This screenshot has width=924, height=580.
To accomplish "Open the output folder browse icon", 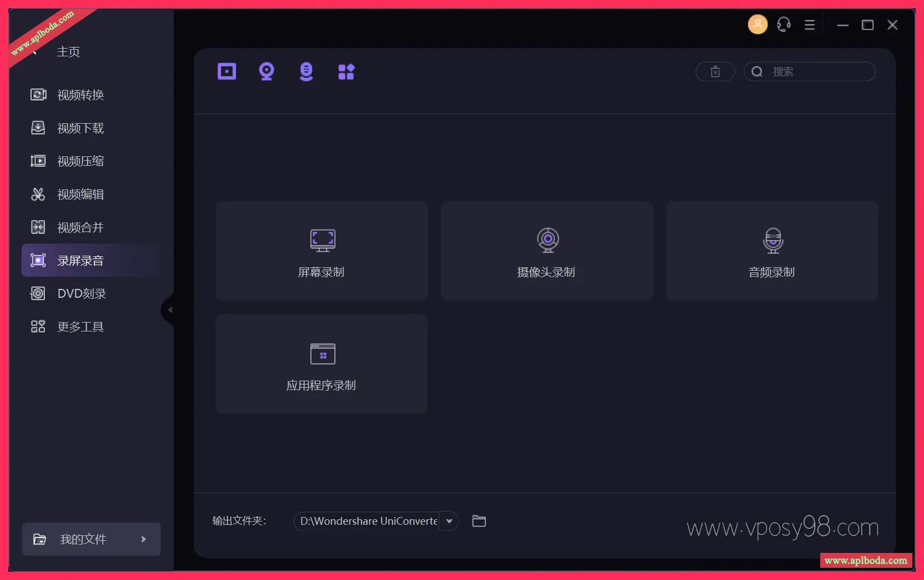I will pos(479,521).
